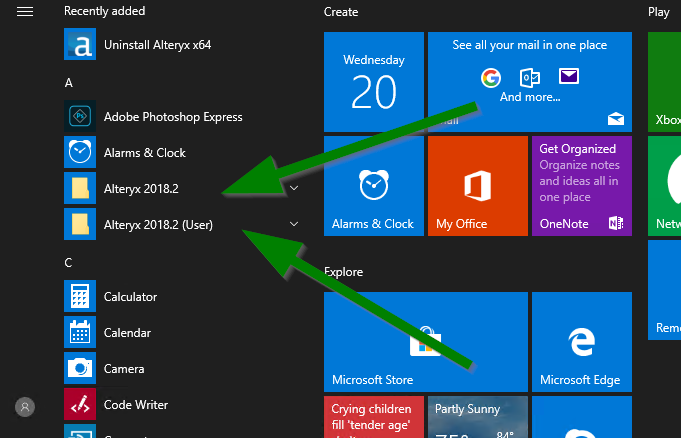Launch Code Writer from its red icon
Viewport: 681px width, 438px height.
point(80,405)
